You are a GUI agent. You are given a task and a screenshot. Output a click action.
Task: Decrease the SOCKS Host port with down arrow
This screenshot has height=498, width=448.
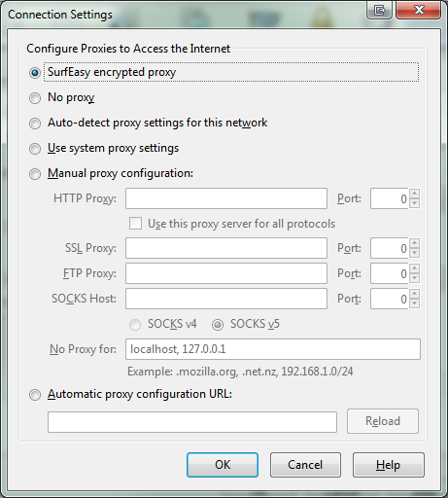coord(415,303)
